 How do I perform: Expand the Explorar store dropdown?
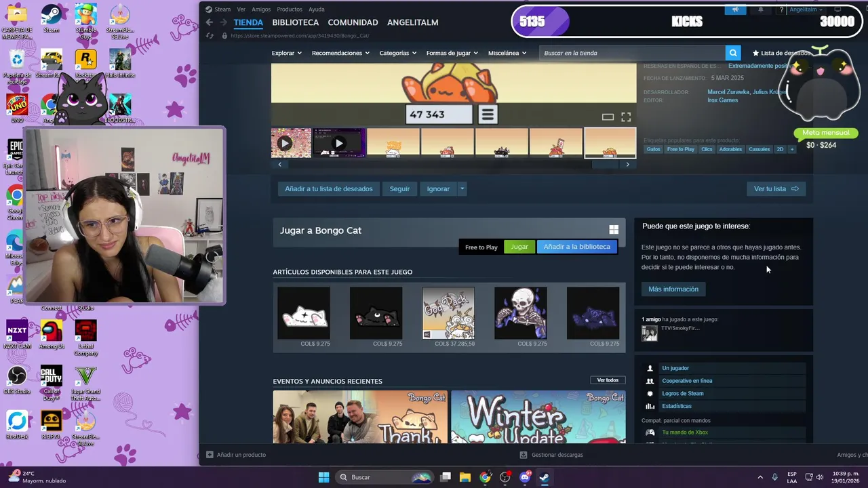pos(287,53)
